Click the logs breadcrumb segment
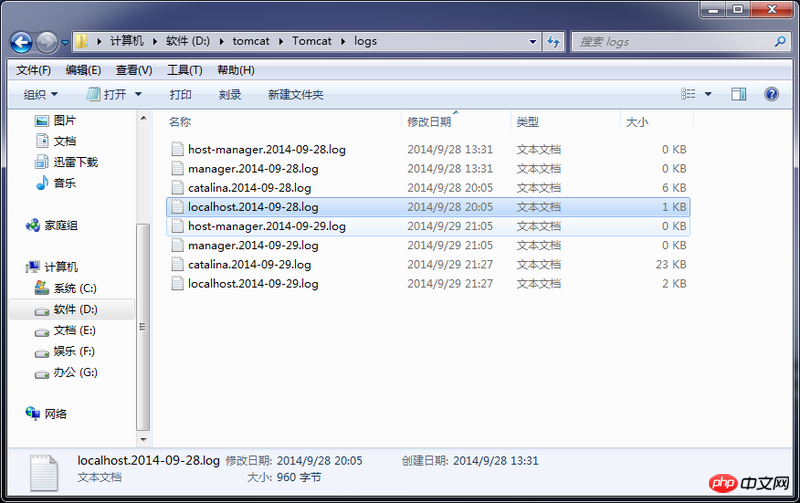Screen dimensions: 800x503 (365, 41)
